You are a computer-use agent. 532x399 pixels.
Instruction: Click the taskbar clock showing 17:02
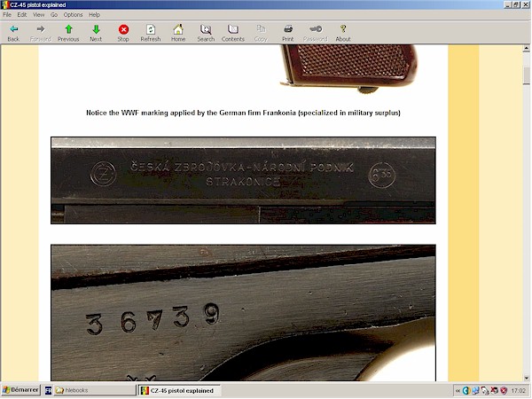518,391
